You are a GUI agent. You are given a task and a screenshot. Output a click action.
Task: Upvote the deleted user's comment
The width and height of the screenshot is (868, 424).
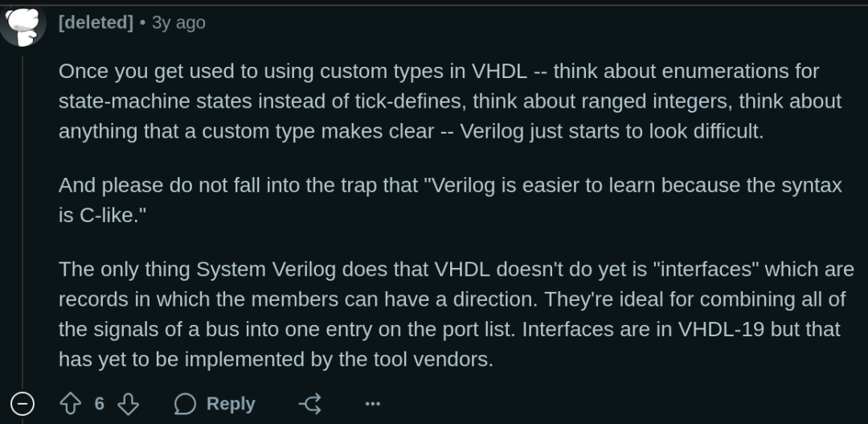pyautogui.click(x=70, y=404)
